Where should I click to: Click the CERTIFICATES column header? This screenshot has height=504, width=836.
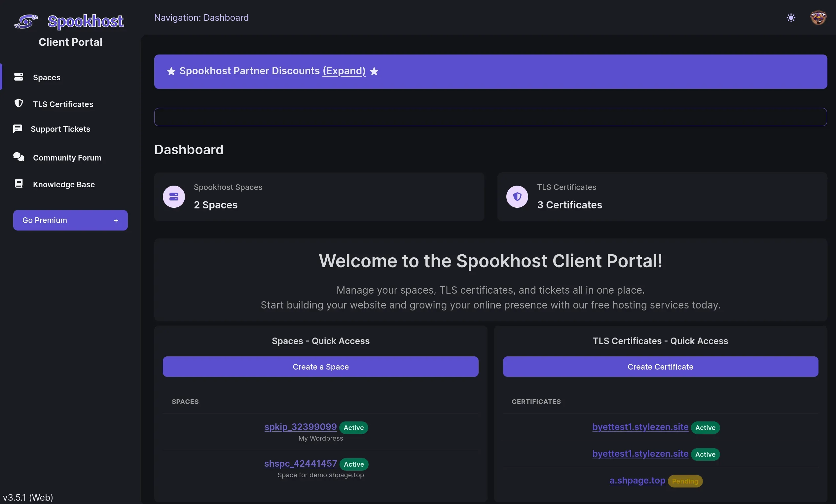tap(536, 402)
